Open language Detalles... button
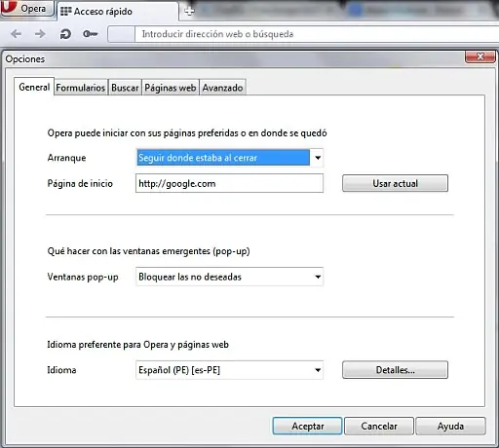 click(x=395, y=370)
